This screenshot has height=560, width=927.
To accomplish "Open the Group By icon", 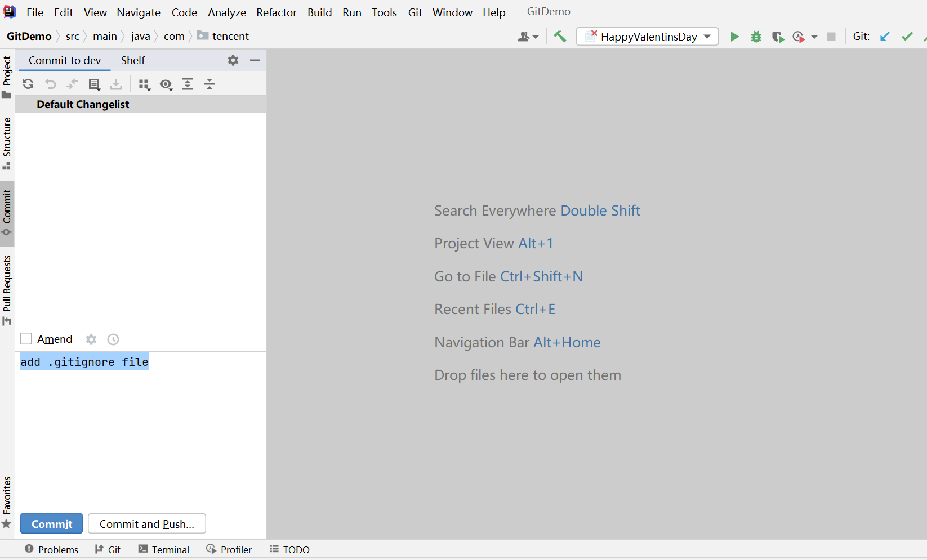I will [x=145, y=84].
